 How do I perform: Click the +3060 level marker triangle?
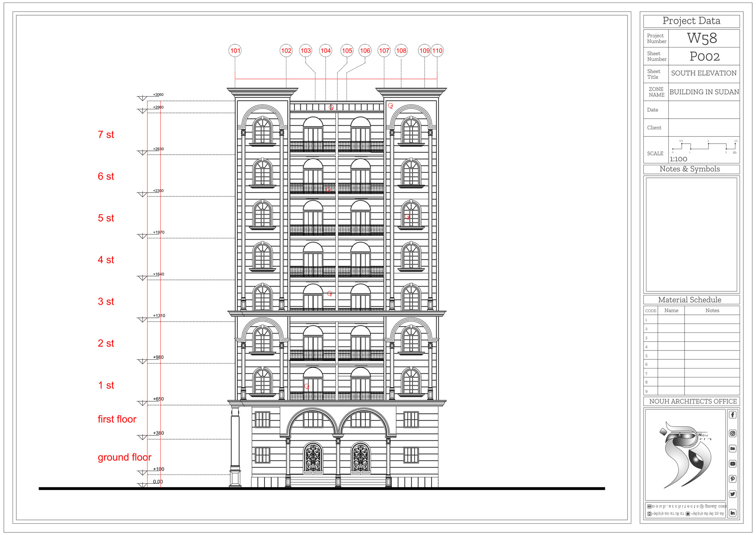[x=142, y=99]
